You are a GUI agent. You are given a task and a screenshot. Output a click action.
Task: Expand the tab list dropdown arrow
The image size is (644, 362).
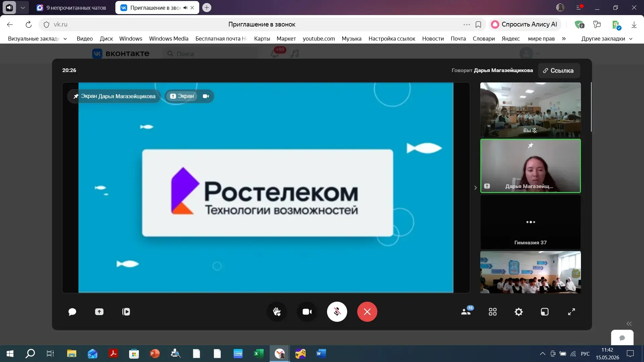(x=22, y=8)
